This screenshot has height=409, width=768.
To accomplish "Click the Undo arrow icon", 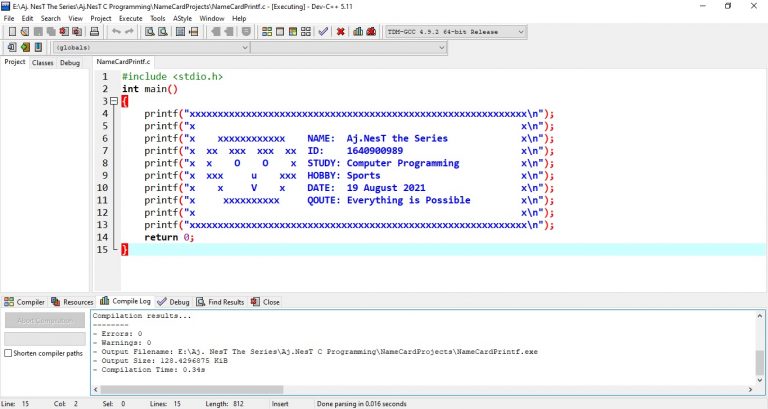I will pos(115,32).
